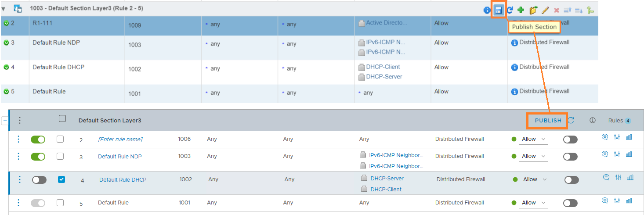Screen dimensions: 644x215
Task: View statistics chart icon for Default Rule row
Action: coord(629,201)
